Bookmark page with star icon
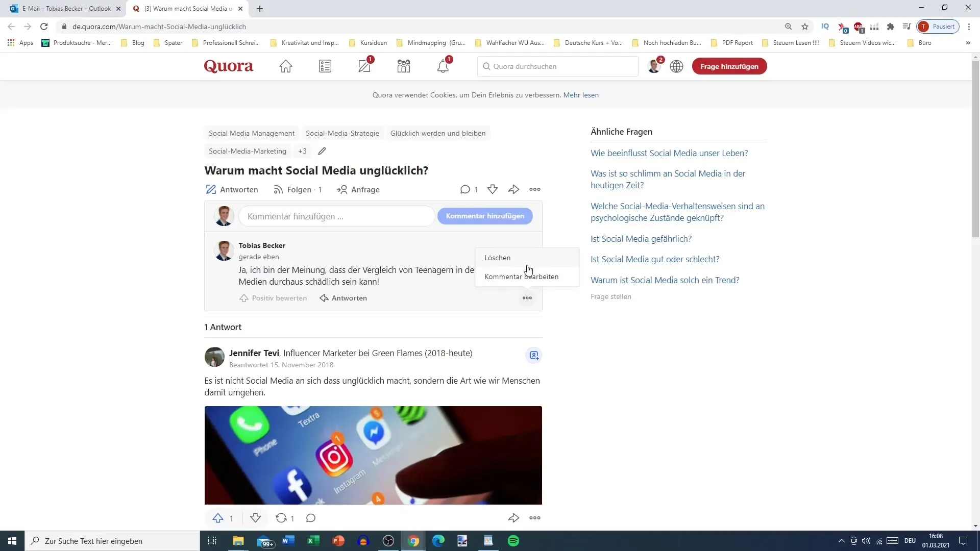Viewport: 980px width, 551px height. pos(805,27)
